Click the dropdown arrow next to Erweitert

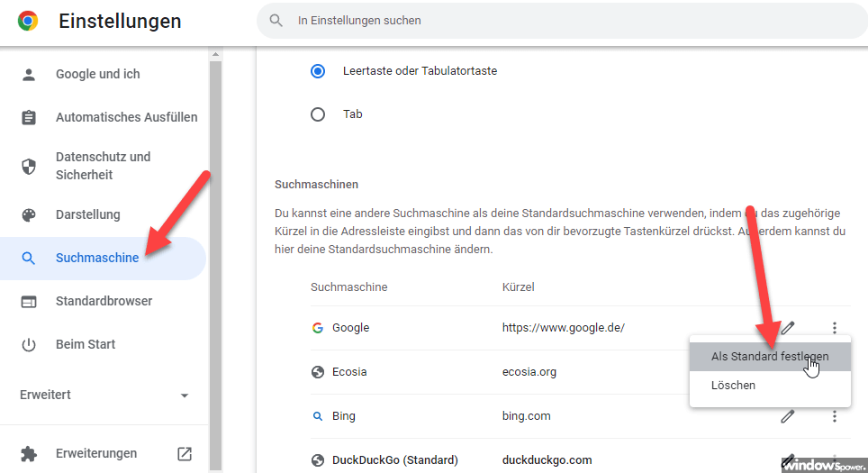(185, 396)
